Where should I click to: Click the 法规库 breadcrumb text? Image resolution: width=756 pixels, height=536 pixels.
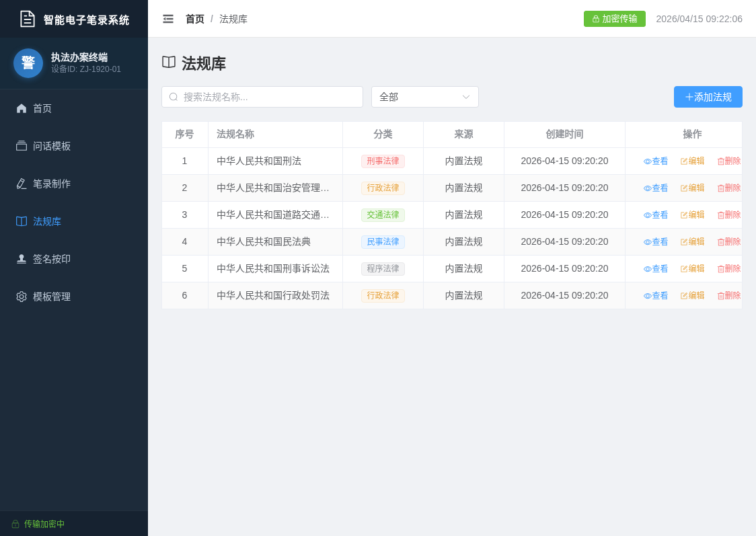pos(233,20)
